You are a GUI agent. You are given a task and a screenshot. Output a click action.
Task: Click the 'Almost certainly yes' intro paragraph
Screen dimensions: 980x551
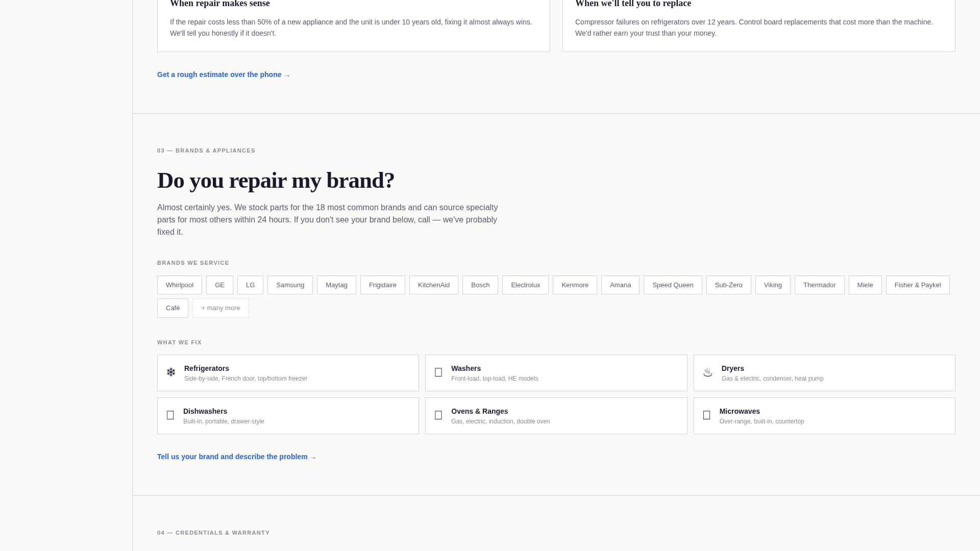[327, 220]
